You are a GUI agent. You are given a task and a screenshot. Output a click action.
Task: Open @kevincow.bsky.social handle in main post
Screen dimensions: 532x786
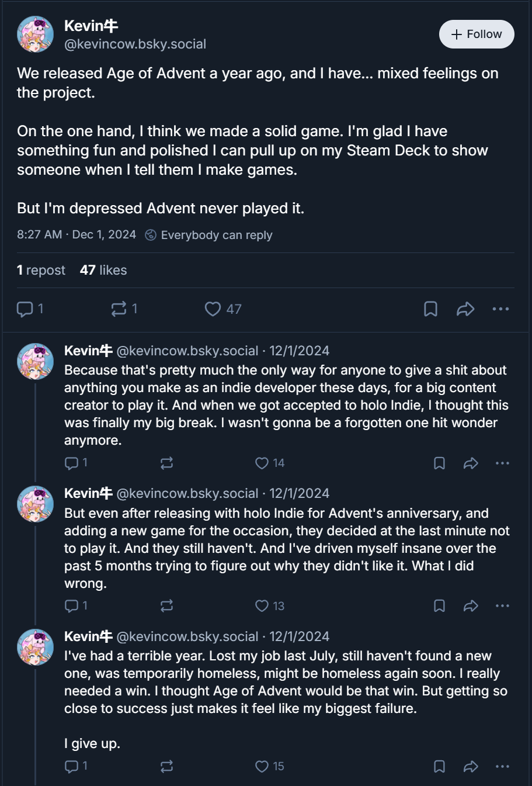pyautogui.click(x=135, y=44)
